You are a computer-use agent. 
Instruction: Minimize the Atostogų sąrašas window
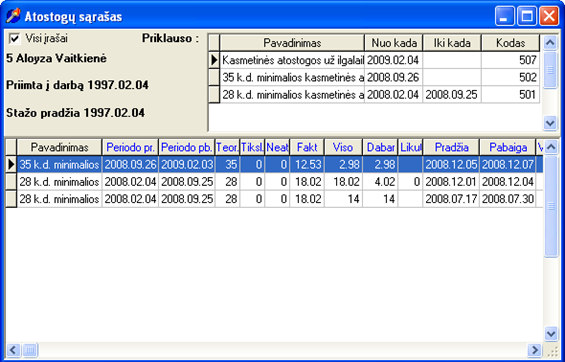(x=504, y=16)
